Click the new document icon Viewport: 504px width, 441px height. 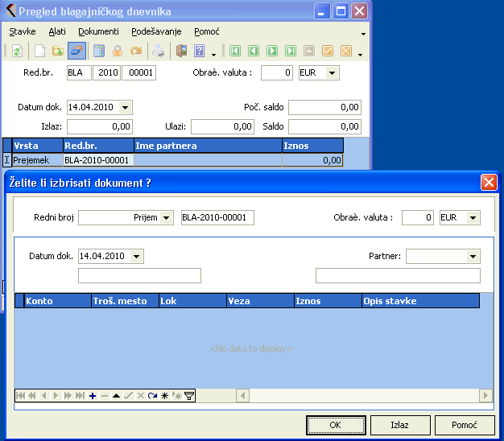tap(39, 52)
